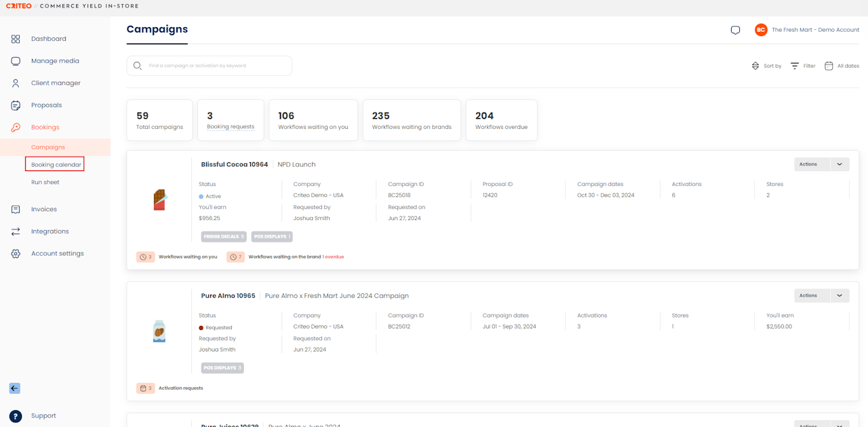Click the Bookings key icon
Viewport: 868px width, 427px height.
point(16,127)
